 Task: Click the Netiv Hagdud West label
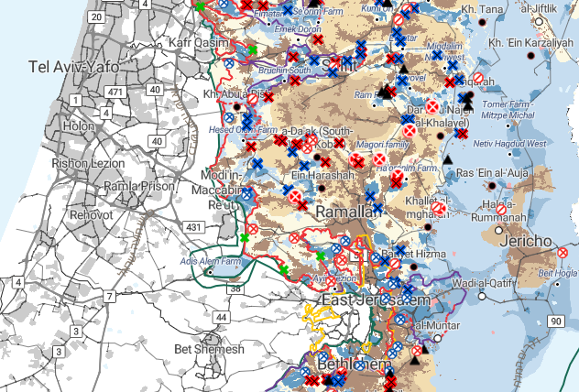coord(509,144)
